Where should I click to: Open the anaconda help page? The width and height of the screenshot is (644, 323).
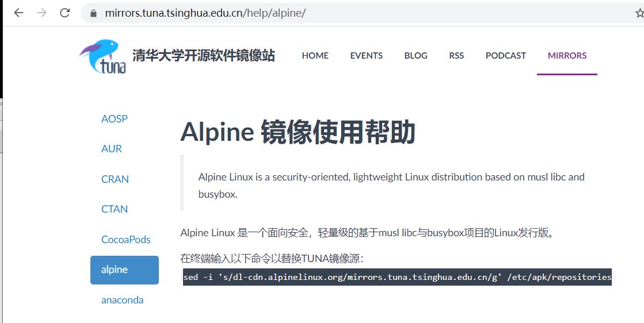click(x=123, y=300)
